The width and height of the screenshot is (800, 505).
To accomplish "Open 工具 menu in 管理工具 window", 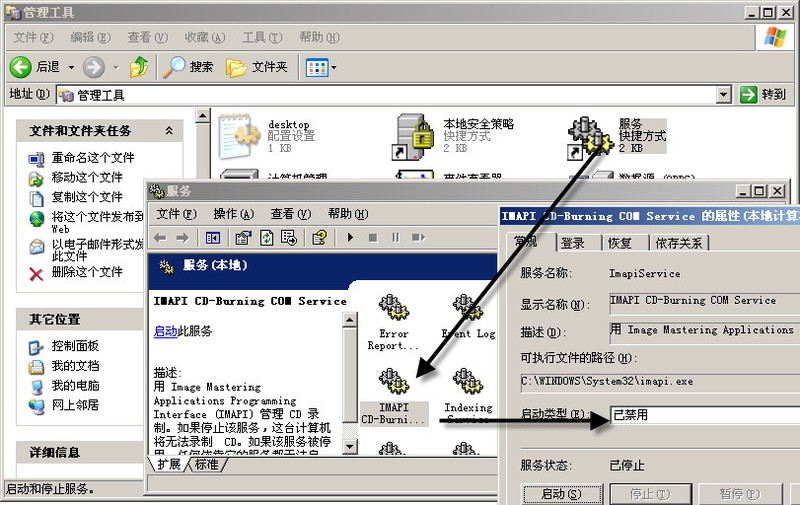I will tap(262, 37).
